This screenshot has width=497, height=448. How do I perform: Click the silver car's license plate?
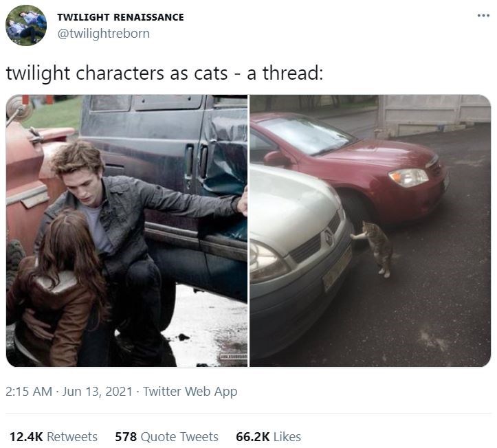coord(338,268)
